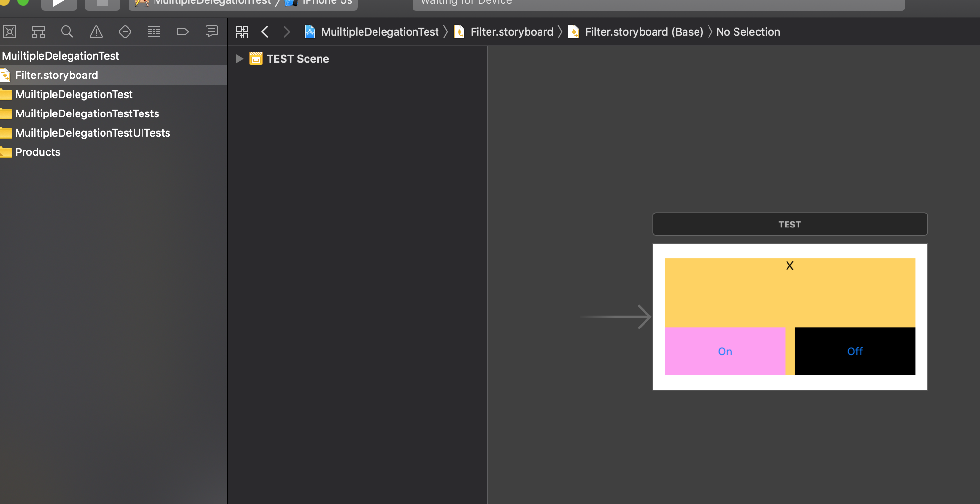Click the Waiting for Device activity display
Screen dimensions: 980x504
(x=658, y=3)
